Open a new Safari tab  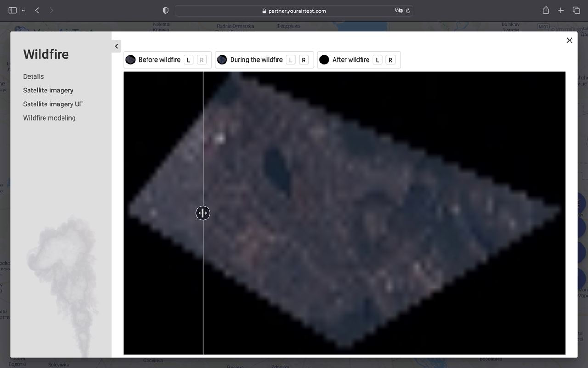[x=561, y=10]
